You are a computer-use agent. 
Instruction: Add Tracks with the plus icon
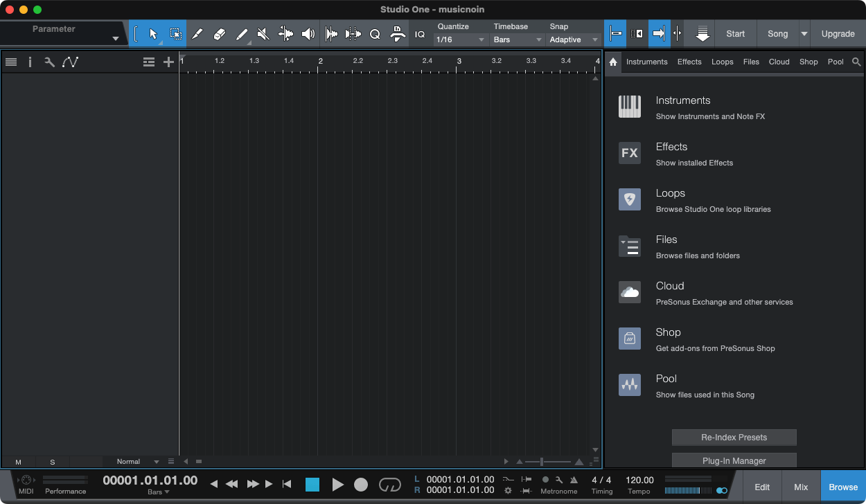(168, 62)
